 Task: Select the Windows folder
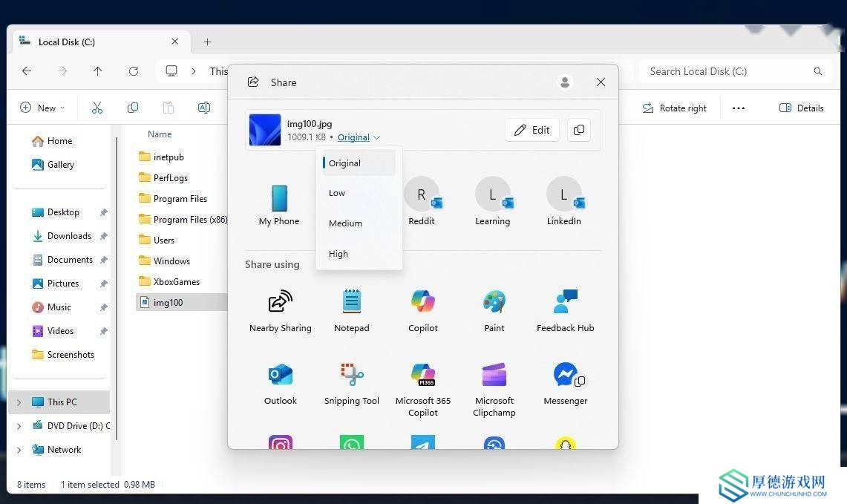coord(165,261)
